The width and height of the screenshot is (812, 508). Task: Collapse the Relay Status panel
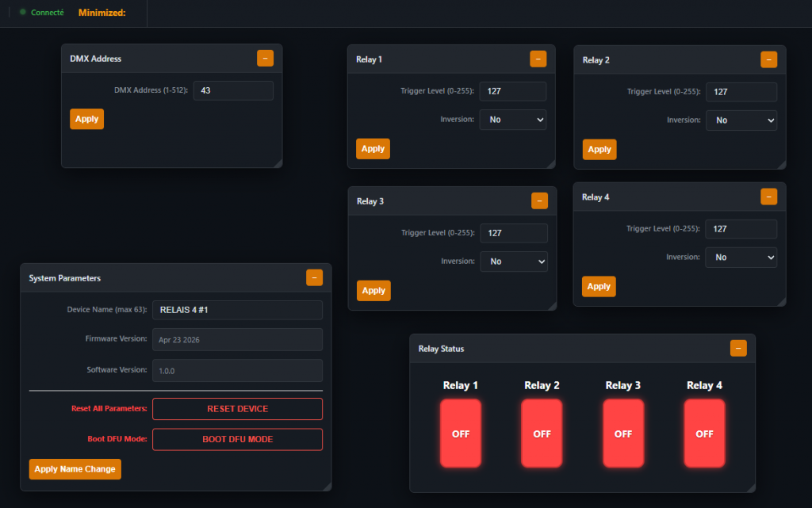(x=738, y=349)
